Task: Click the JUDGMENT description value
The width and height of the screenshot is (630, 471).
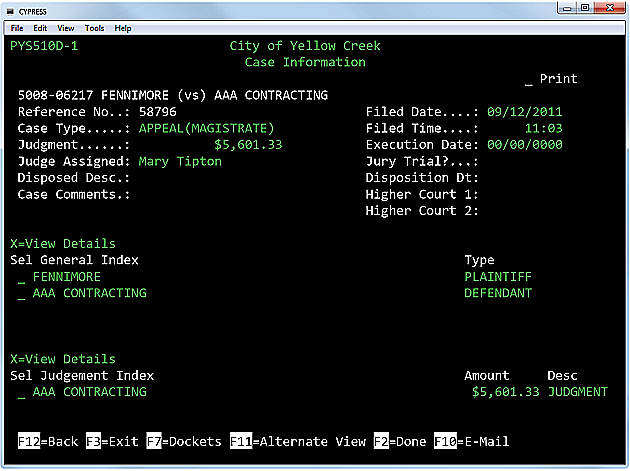Action: (x=578, y=392)
